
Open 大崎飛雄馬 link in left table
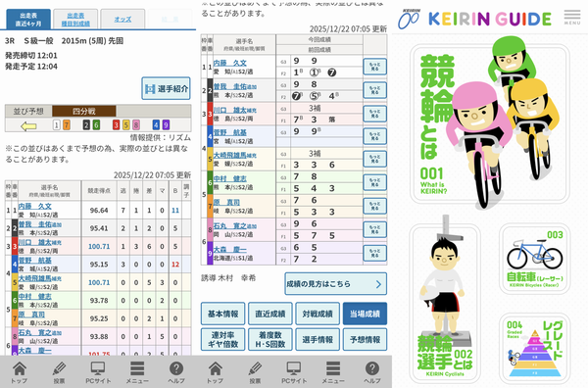[x=35, y=278]
